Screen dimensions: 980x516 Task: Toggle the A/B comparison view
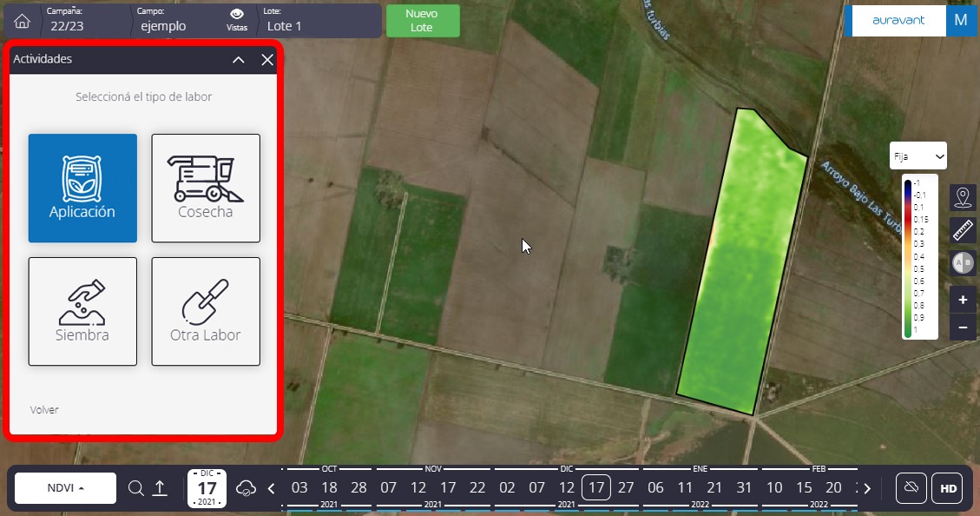(x=963, y=262)
